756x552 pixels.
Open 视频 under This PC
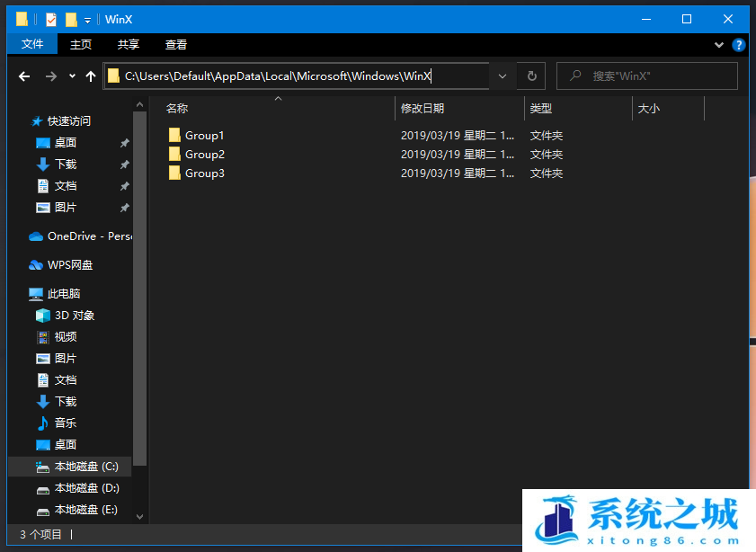pos(65,337)
